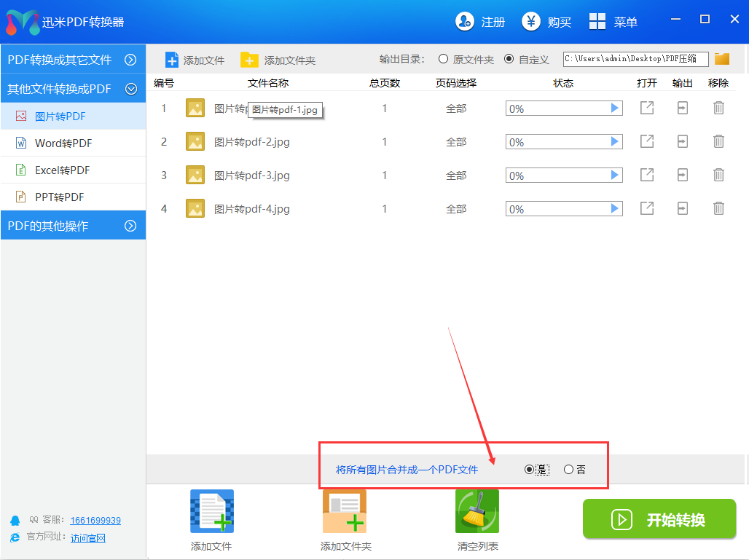The width and height of the screenshot is (749, 560).
Task: Open output location for 图片转pdf-3.jpg
Action: point(683,175)
